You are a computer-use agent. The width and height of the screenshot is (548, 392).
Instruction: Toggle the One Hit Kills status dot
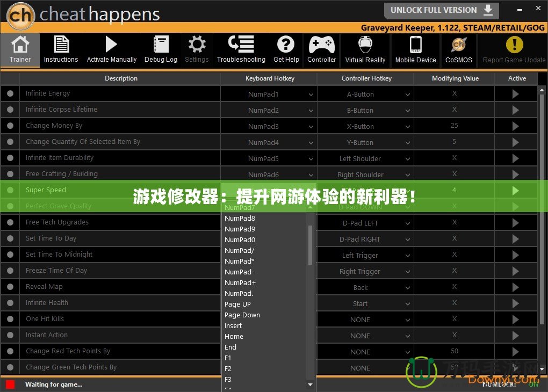[10, 318]
